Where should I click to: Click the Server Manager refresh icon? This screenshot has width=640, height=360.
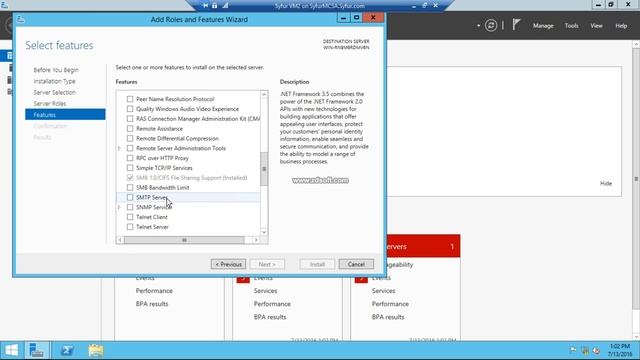491,25
